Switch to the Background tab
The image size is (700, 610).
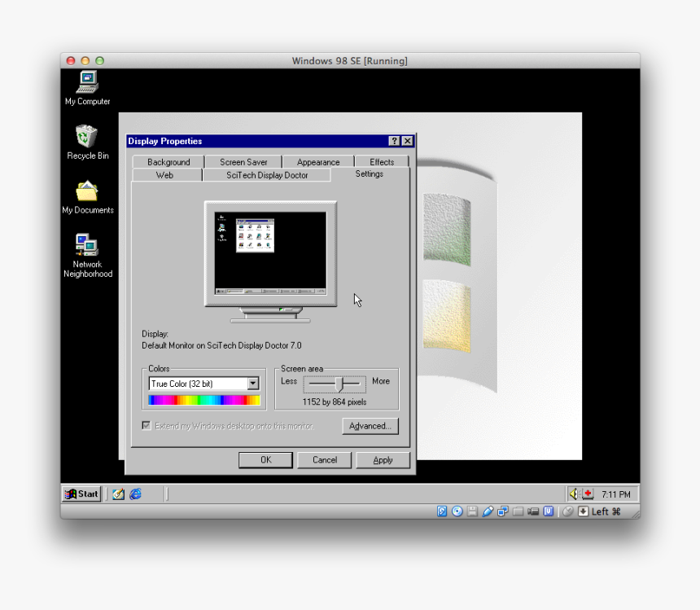[x=168, y=161]
